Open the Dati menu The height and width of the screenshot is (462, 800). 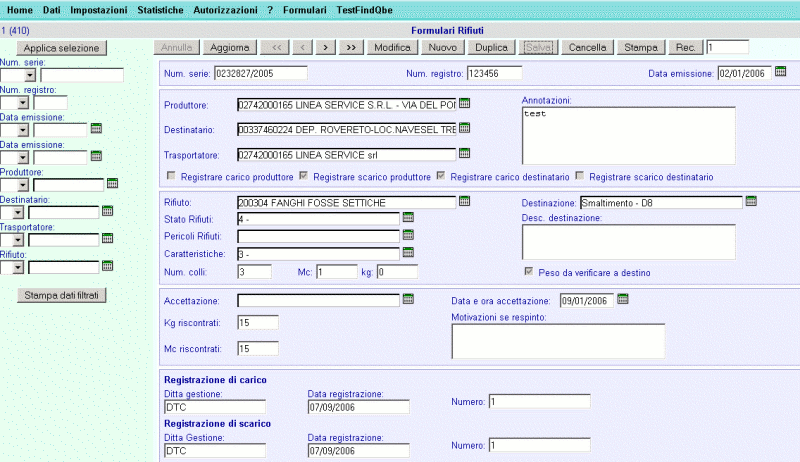(52, 10)
